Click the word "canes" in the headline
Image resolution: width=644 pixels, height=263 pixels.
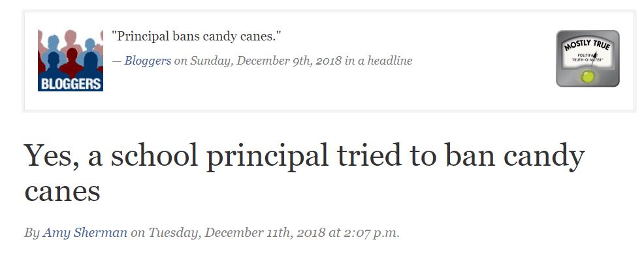pyautogui.click(x=63, y=191)
